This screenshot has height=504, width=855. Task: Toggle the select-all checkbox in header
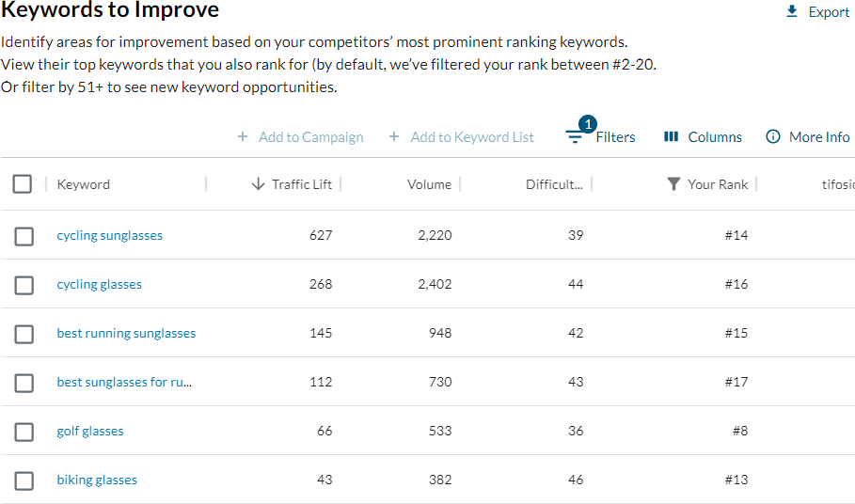[x=23, y=184]
